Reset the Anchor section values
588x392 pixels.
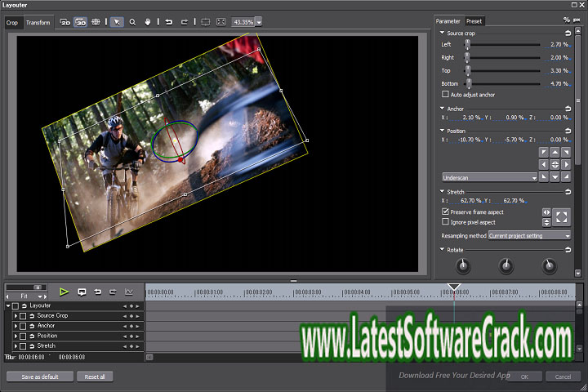[568, 109]
